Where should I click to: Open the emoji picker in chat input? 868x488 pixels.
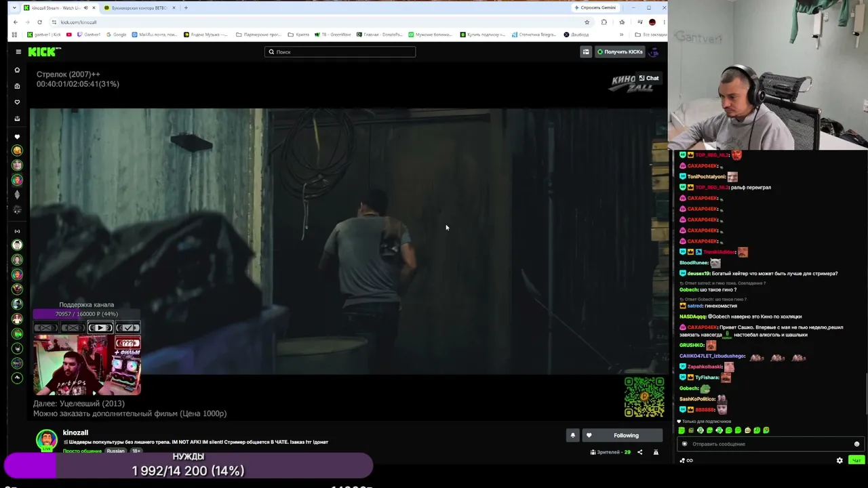[x=856, y=444]
